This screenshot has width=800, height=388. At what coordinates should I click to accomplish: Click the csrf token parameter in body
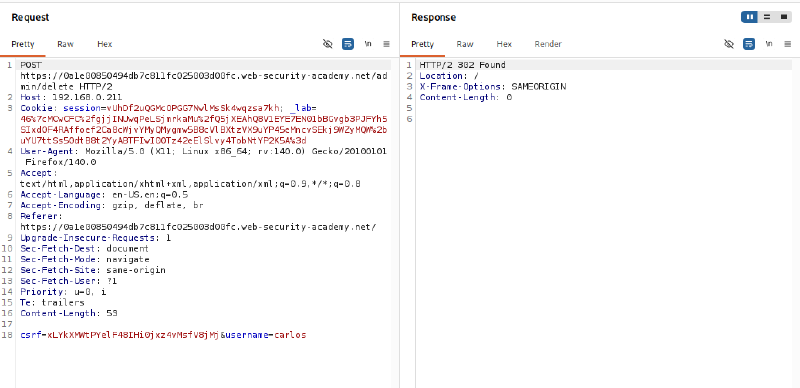(x=120, y=335)
